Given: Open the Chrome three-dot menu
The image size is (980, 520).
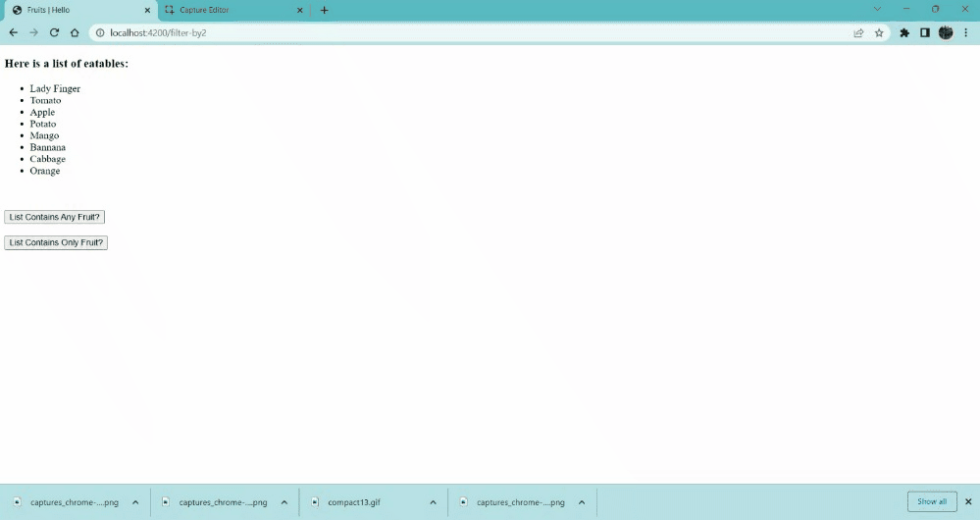Looking at the screenshot, I should [x=965, y=32].
